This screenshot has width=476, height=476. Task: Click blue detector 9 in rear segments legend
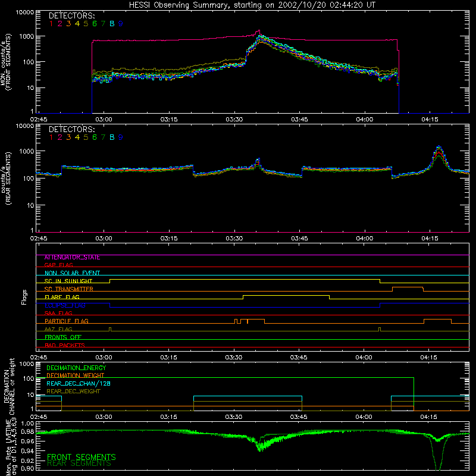[121, 137]
